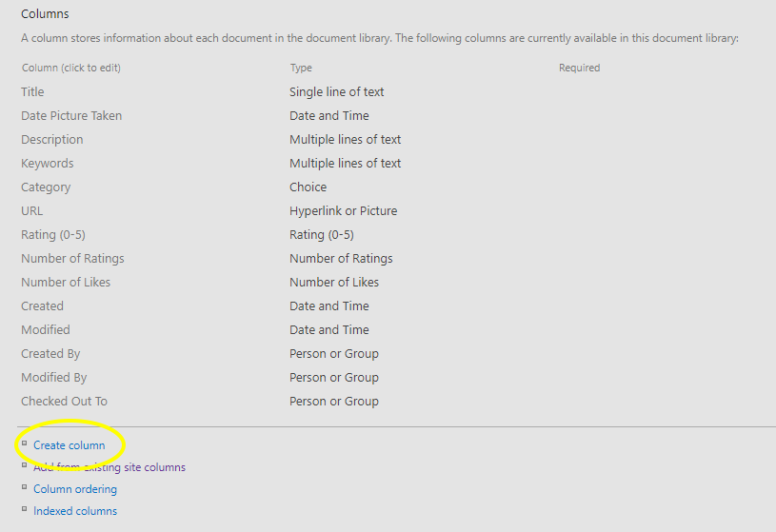776x532 pixels.
Task: Open the Category column settings
Action: coord(46,187)
